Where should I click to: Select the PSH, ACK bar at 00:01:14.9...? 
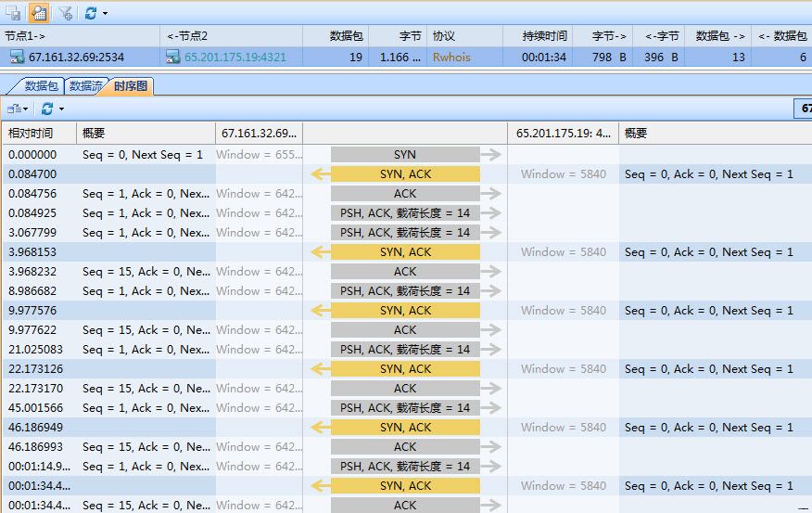(405, 467)
